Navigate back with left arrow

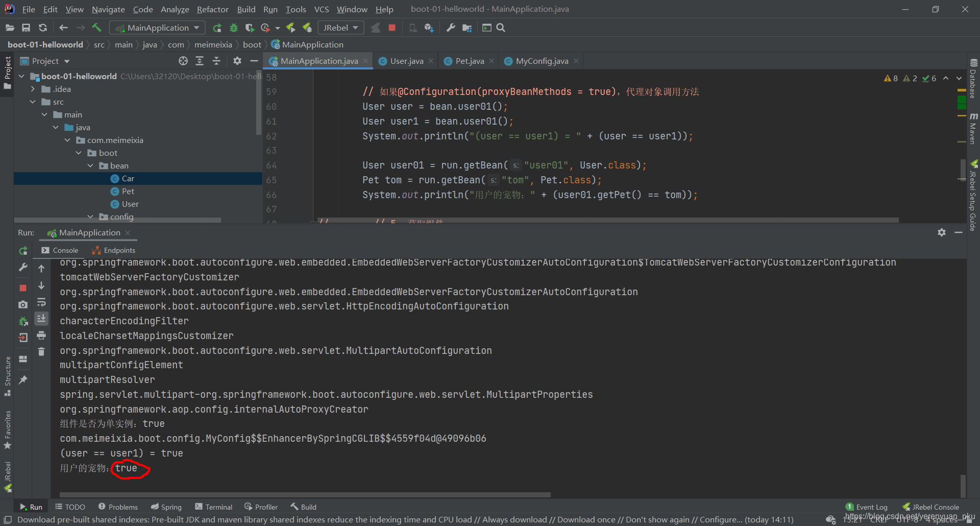pos(63,28)
